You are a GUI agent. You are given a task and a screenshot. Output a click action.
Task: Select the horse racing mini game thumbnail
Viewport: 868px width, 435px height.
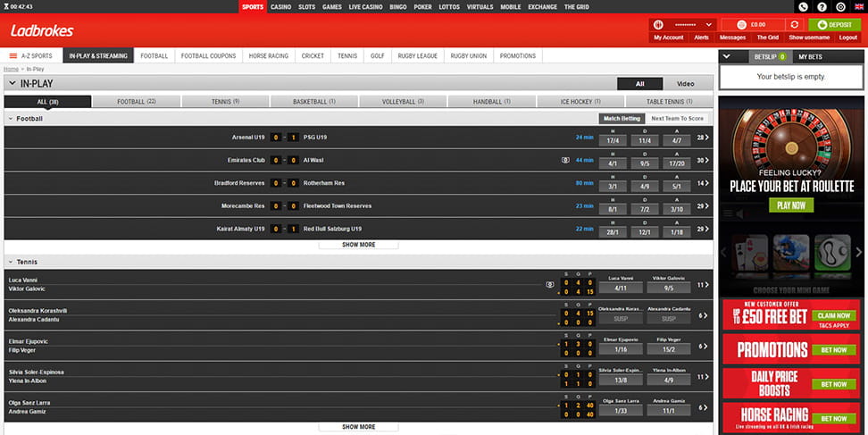791,253
